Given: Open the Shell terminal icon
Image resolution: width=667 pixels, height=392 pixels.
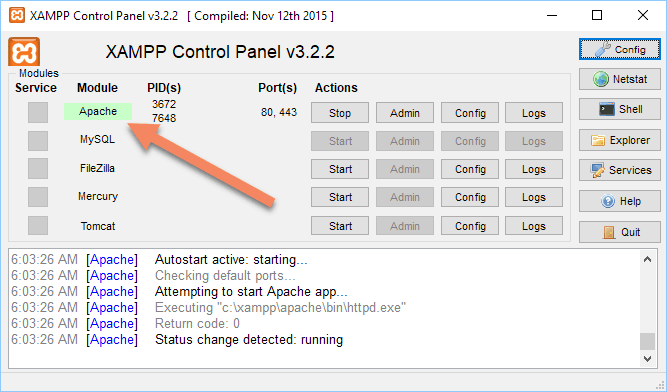Looking at the screenshot, I should click(x=620, y=109).
